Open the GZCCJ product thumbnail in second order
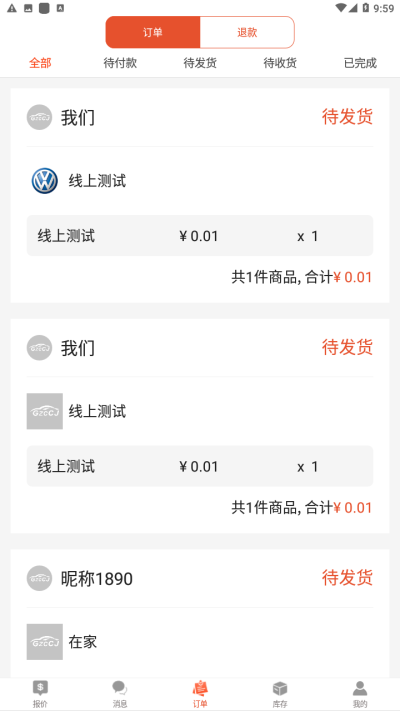The height and width of the screenshot is (711, 400). coord(45,411)
